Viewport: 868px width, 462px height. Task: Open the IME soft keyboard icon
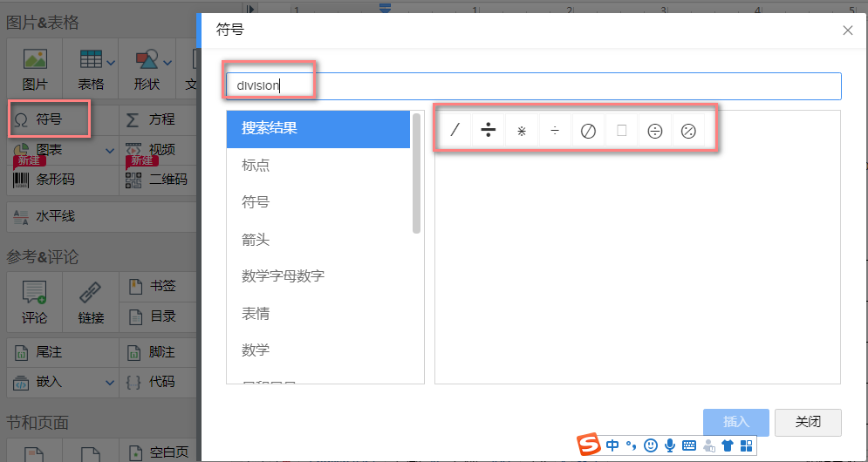click(688, 445)
